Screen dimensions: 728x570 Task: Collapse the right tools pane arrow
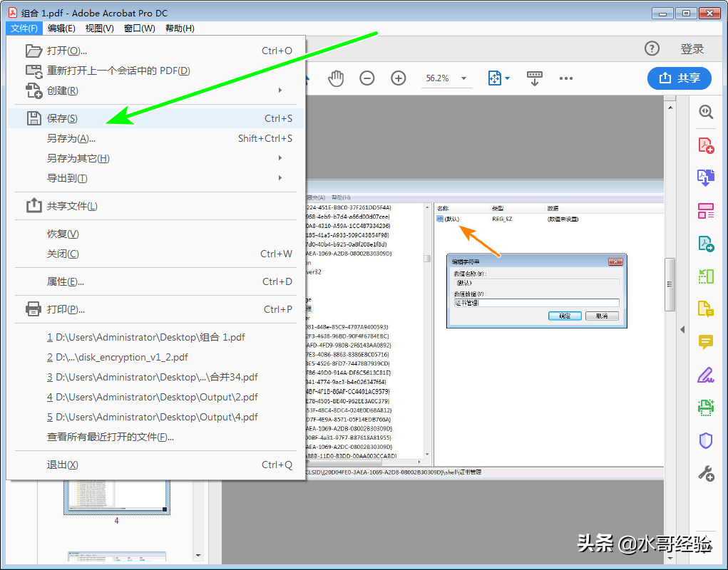(x=682, y=329)
